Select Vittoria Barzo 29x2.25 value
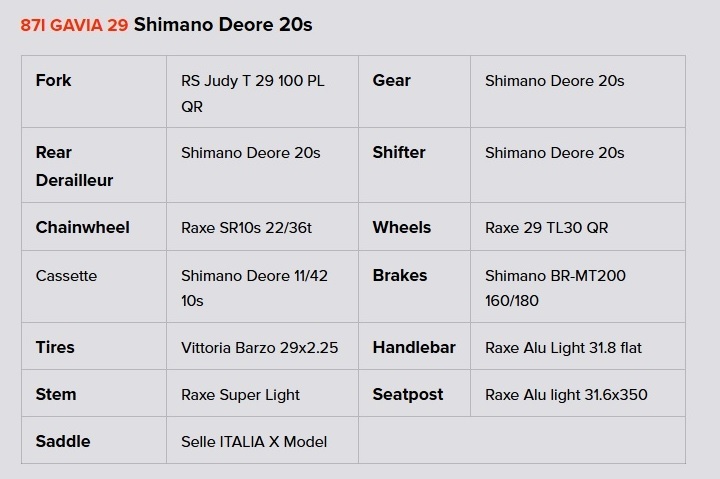 (259, 348)
